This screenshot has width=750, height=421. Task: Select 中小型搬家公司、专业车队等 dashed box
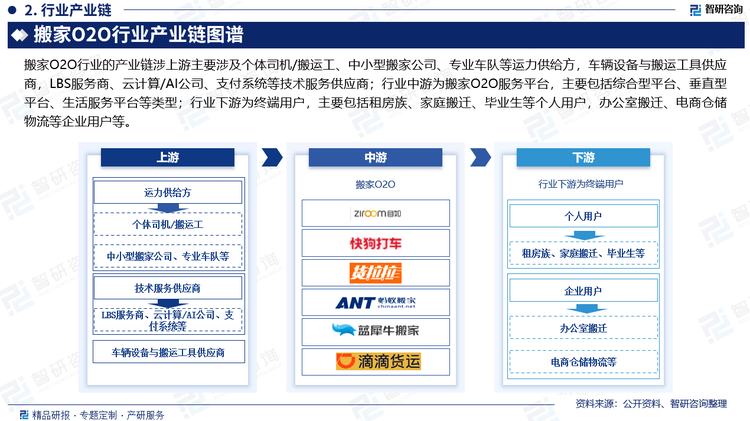pyautogui.click(x=168, y=256)
